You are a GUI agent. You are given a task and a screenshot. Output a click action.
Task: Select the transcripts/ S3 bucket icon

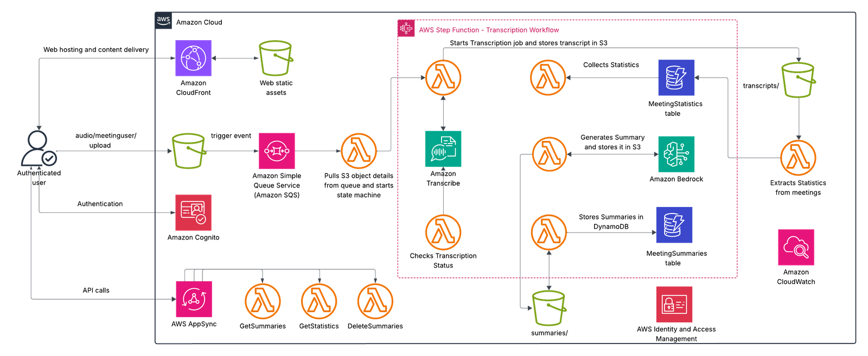pyautogui.click(x=799, y=80)
